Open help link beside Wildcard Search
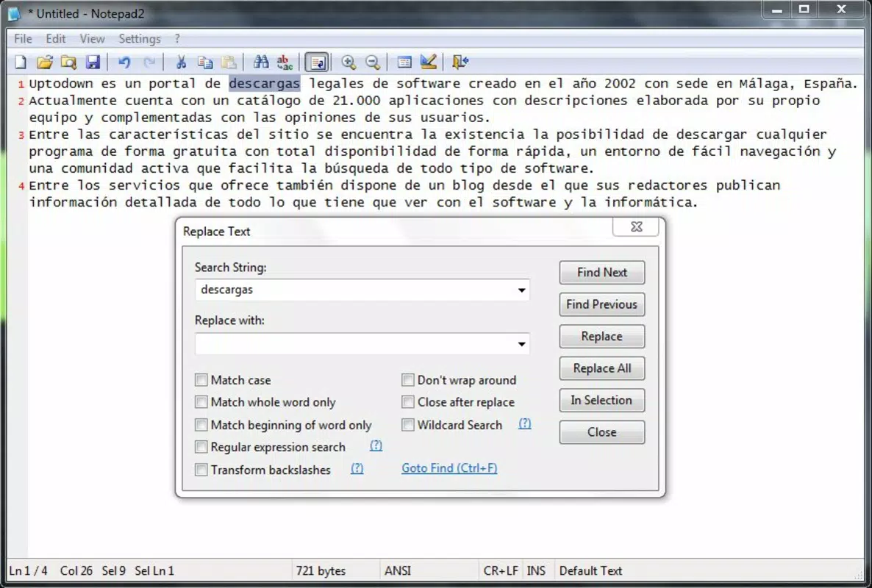872x588 pixels. 524,423
